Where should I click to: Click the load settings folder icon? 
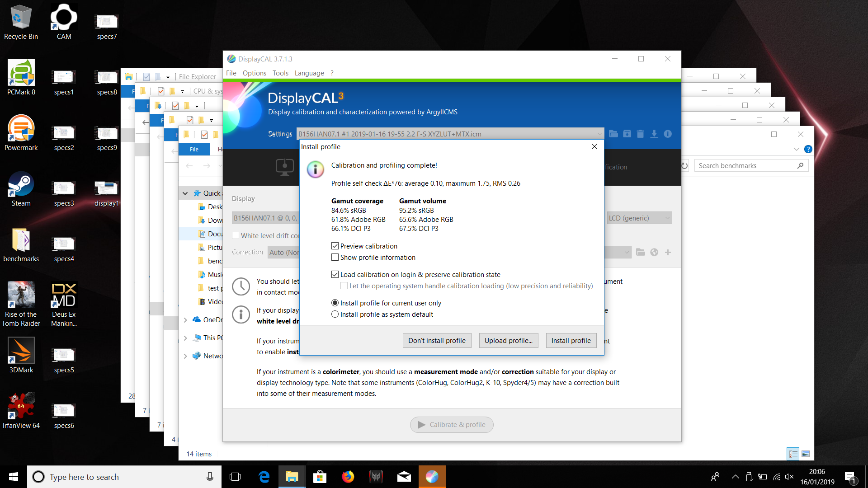(x=613, y=134)
